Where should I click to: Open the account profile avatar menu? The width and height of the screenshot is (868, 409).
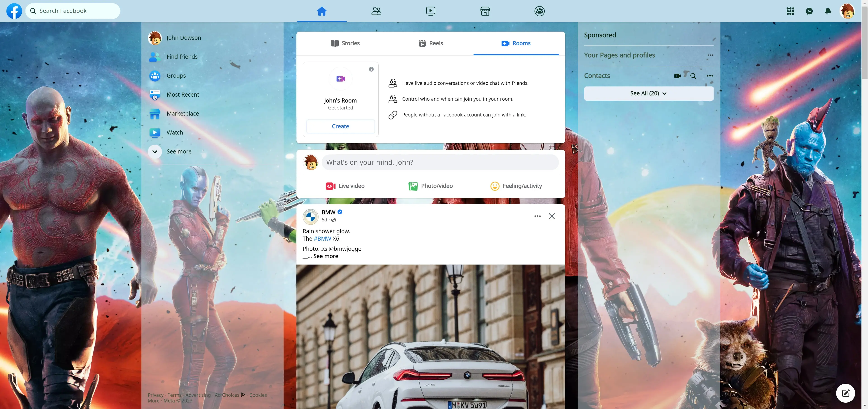coord(847,11)
